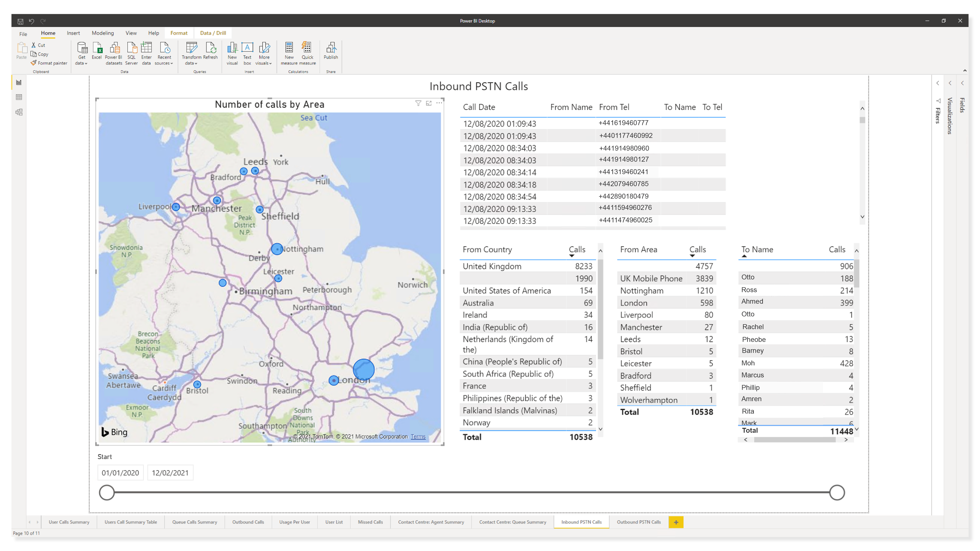Switch to Missed Calls page tab

[370, 522]
